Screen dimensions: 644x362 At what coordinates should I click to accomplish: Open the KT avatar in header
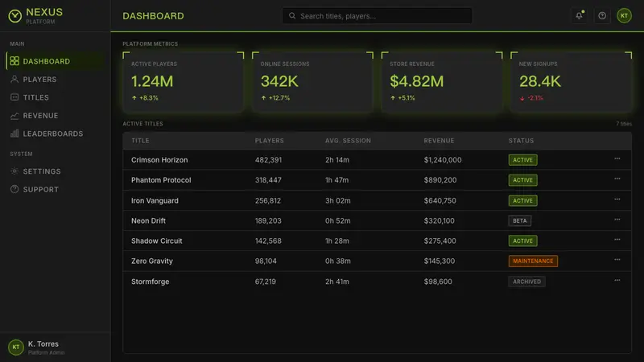(624, 15)
